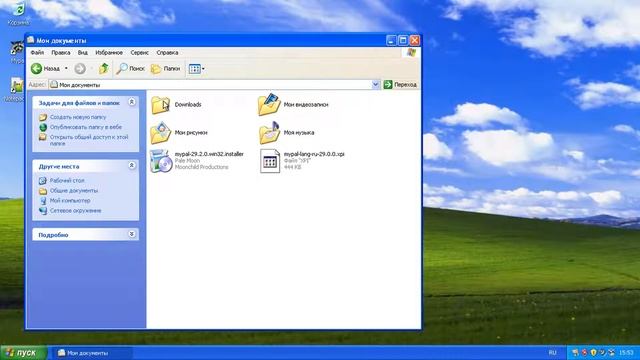Click the Сетевое окружение network icon
Viewport: 640px width, 360px height.
pos(43,211)
